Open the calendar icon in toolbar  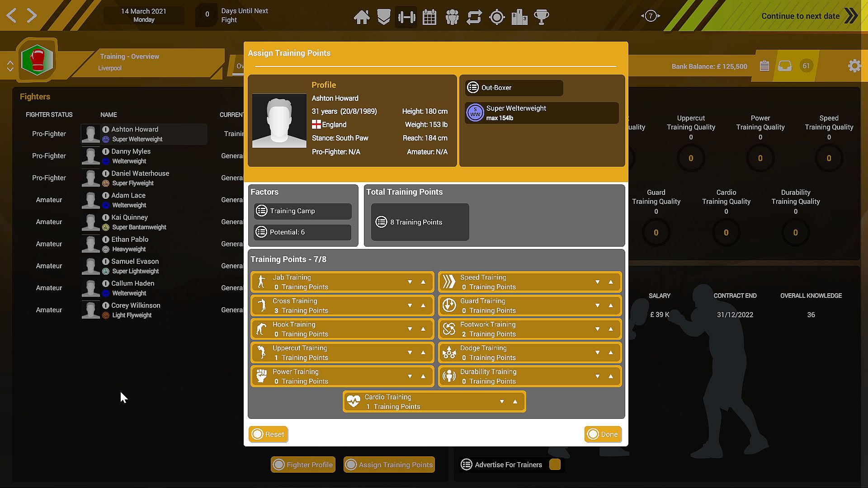429,17
